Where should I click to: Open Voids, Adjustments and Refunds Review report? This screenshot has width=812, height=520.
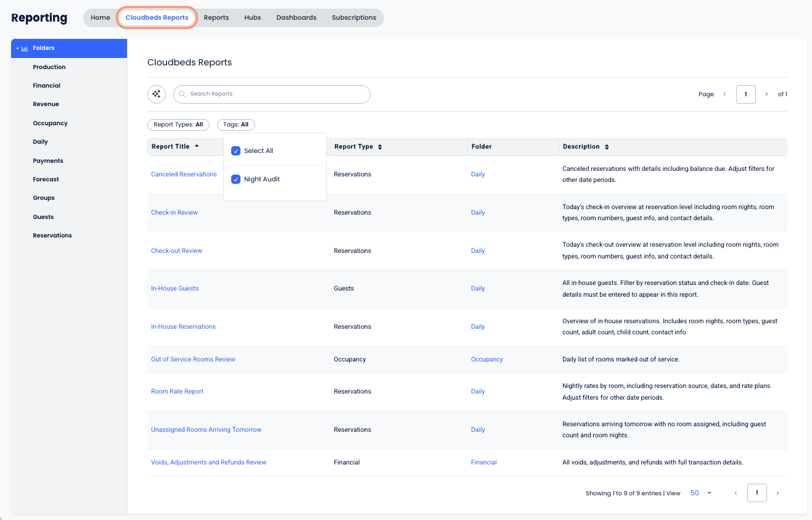[x=209, y=462]
